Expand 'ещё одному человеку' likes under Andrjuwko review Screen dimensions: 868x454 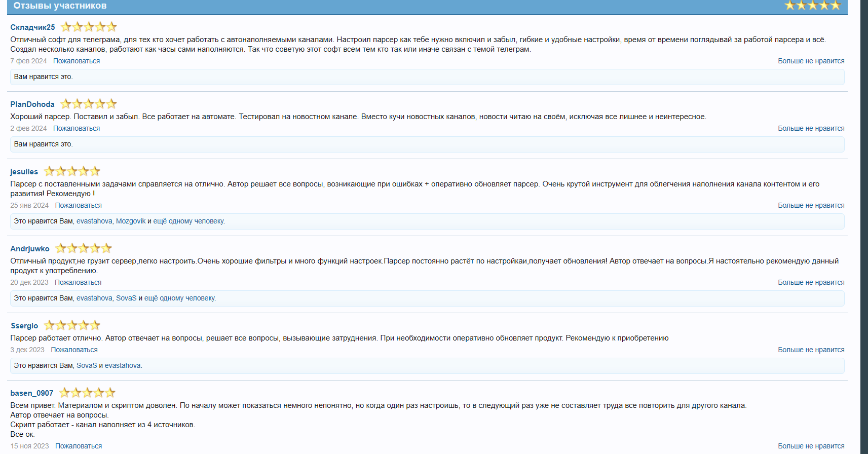click(x=179, y=298)
